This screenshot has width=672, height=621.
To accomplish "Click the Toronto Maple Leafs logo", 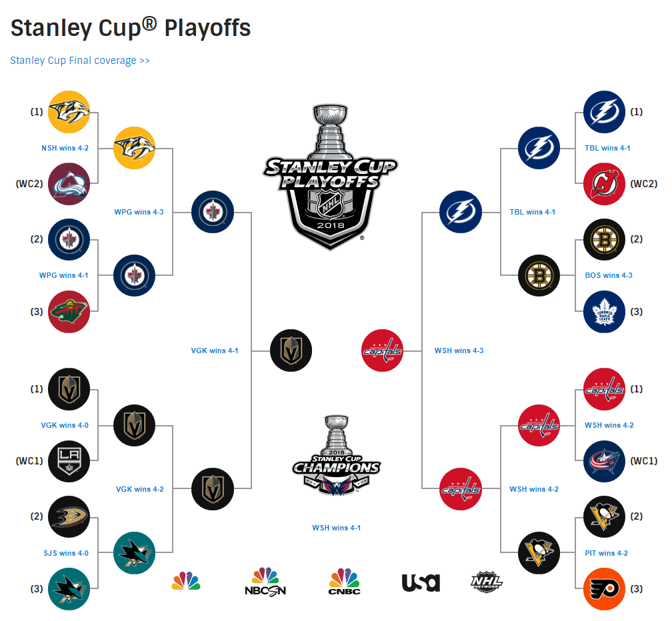I will point(604,311).
